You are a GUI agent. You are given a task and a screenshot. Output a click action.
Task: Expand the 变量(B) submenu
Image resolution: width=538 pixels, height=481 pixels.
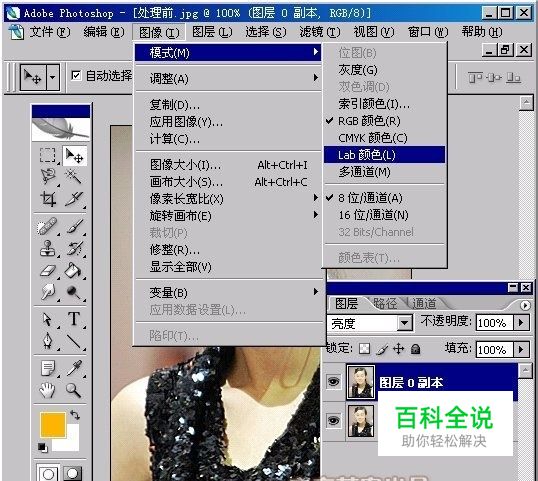(228, 293)
